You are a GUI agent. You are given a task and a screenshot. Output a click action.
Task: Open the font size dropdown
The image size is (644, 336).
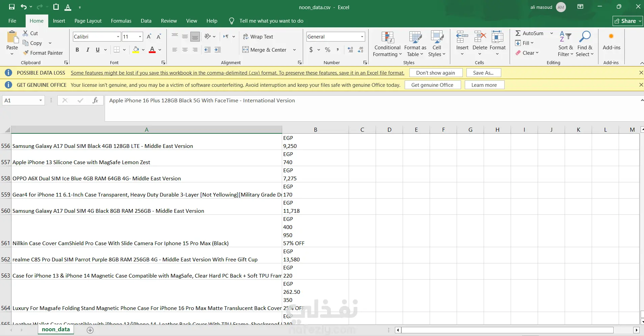(140, 36)
